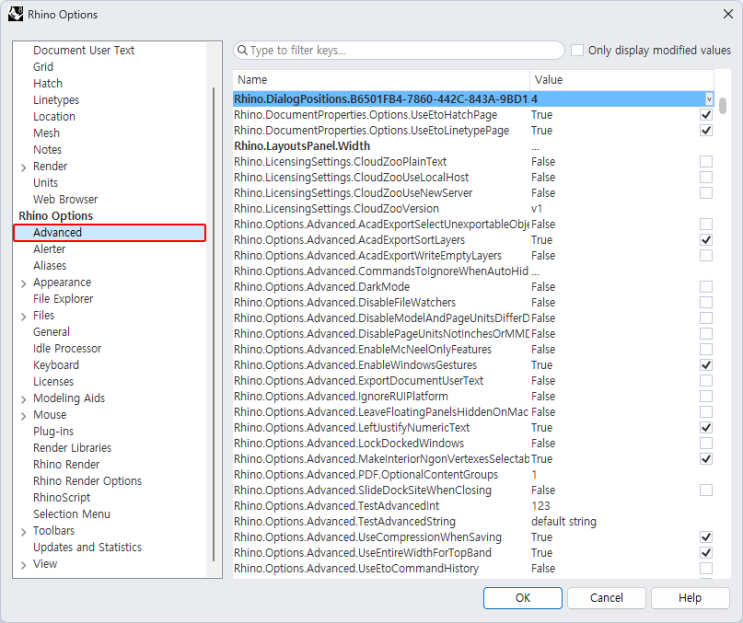This screenshot has height=623, width=743.
Task: Expand the Render tree node
Action: [23, 167]
